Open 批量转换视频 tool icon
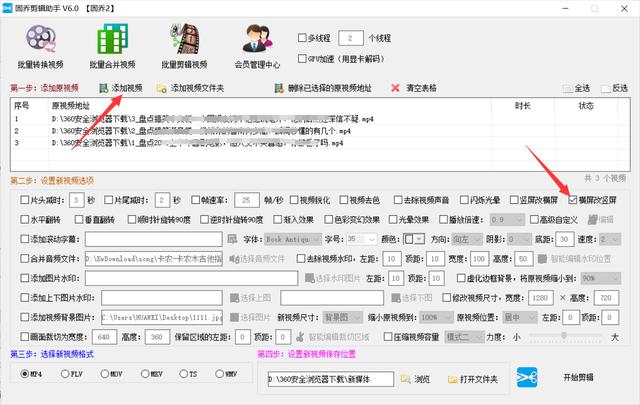Viewport: 640px width, 405px height. click(x=40, y=40)
